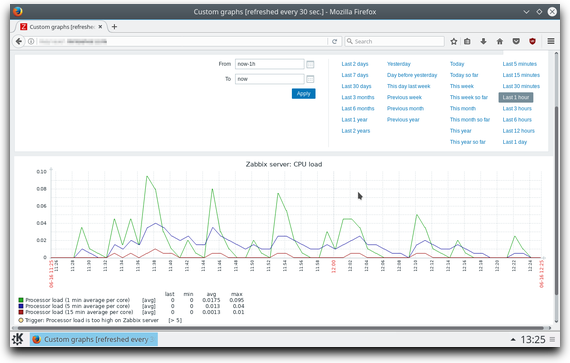The height and width of the screenshot is (363, 570).
Task: Select This week time range
Action: [462, 86]
